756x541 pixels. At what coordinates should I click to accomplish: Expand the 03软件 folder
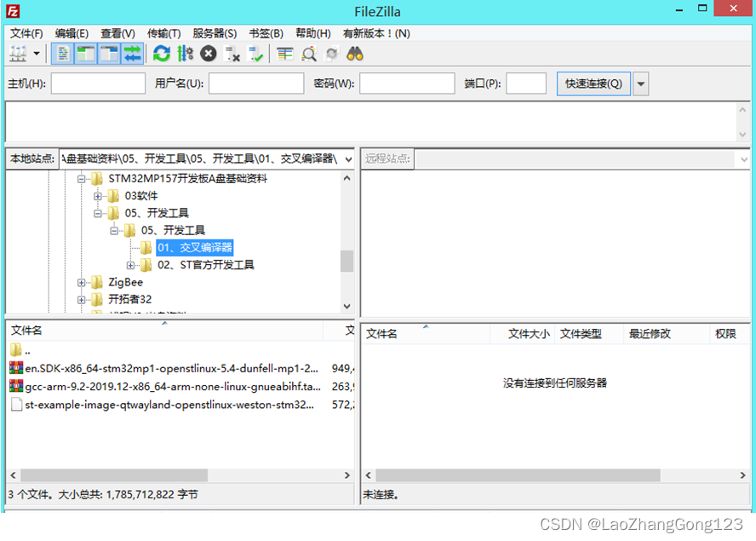[97, 197]
